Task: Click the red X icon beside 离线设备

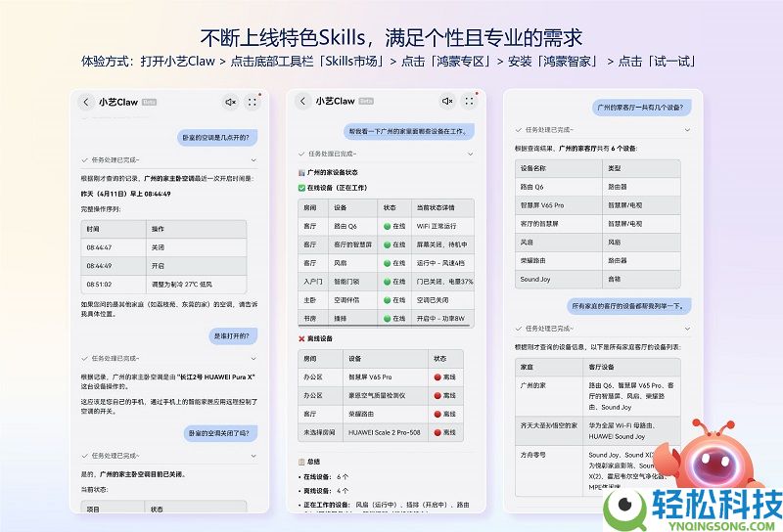Action: click(301, 339)
